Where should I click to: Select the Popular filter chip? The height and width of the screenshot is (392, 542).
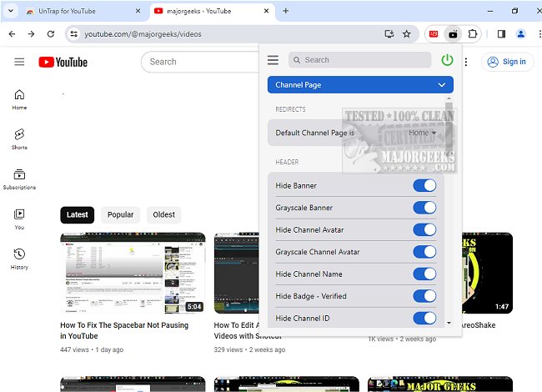pos(120,214)
